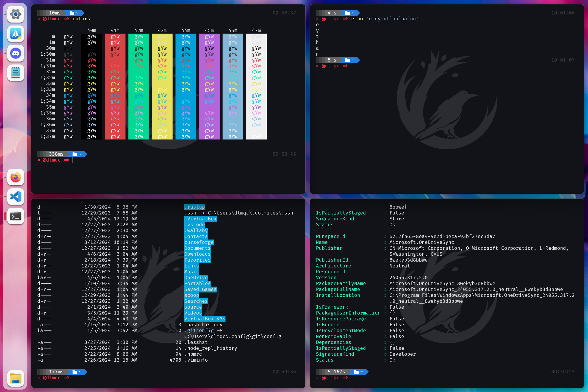Click the 10:01:06 timestamp
This screenshot has width=588, height=392.
coord(563,13)
